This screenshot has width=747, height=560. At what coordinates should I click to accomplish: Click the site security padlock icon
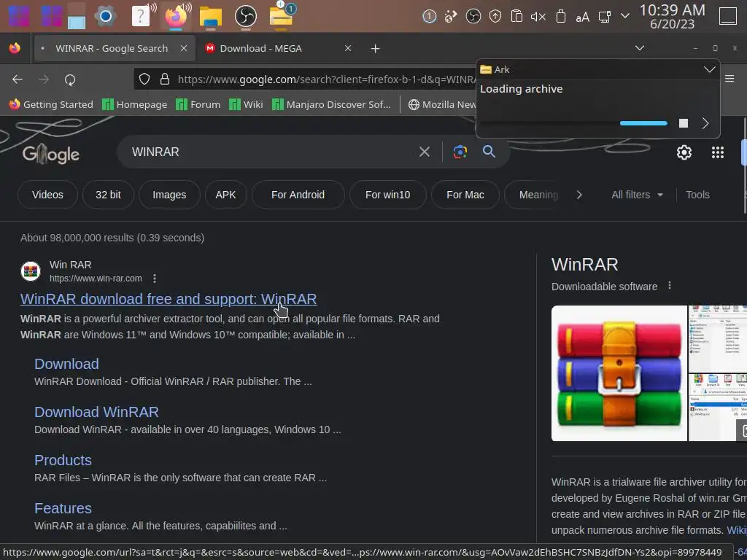pyautogui.click(x=165, y=79)
